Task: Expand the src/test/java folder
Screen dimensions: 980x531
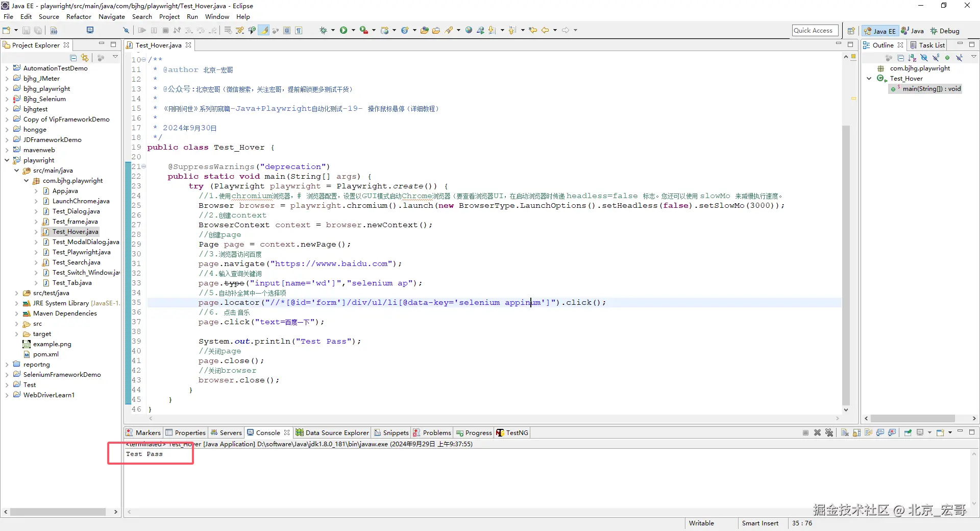Action: click(16, 293)
